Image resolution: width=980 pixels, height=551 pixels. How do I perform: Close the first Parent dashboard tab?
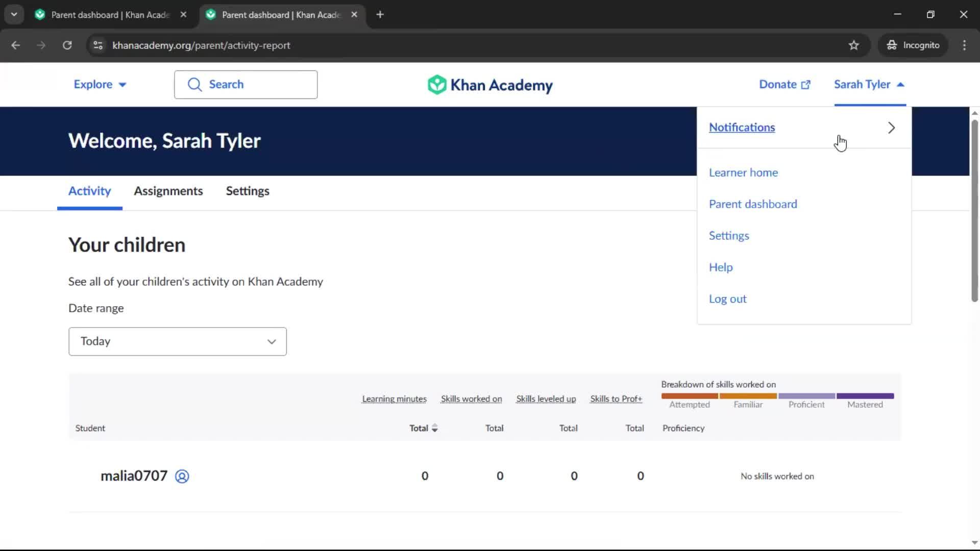(183, 15)
